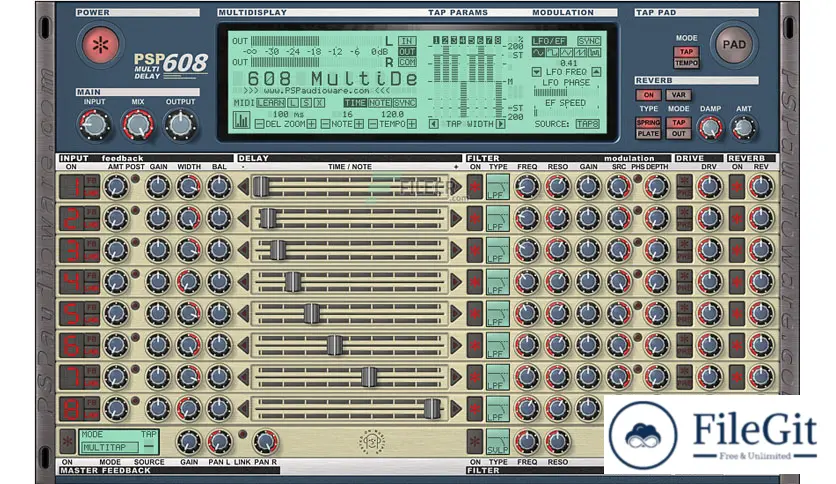836x484 pixels.
Task: Open MULTITAP mode selector in master feedback
Action: (x=110, y=447)
